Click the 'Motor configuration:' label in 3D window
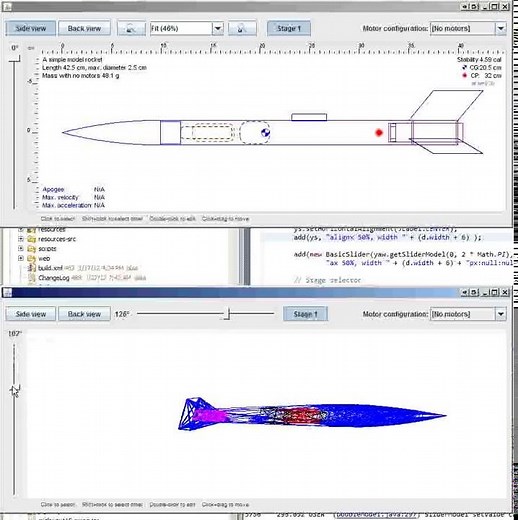 coord(395,314)
